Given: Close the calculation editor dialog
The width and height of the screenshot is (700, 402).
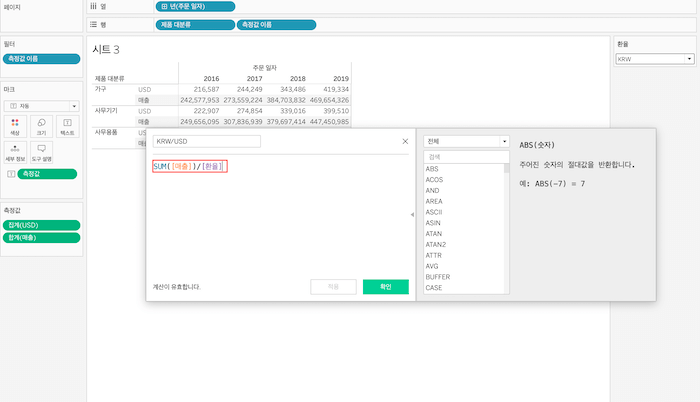Looking at the screenshot, I should tap(405, 141).
